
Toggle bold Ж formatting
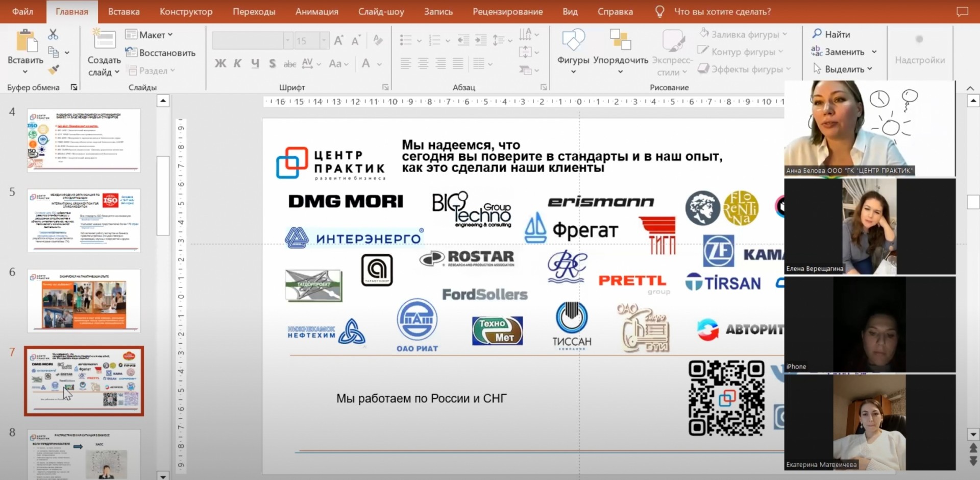[220, 64]
